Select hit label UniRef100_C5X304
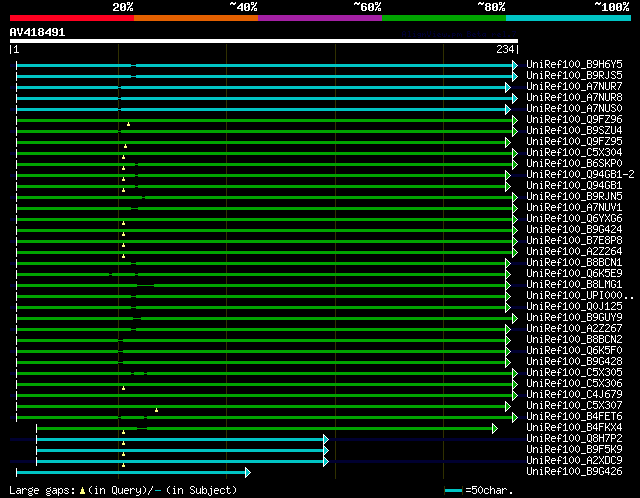This screenshot has width=640, height=498. click(574, 153)
